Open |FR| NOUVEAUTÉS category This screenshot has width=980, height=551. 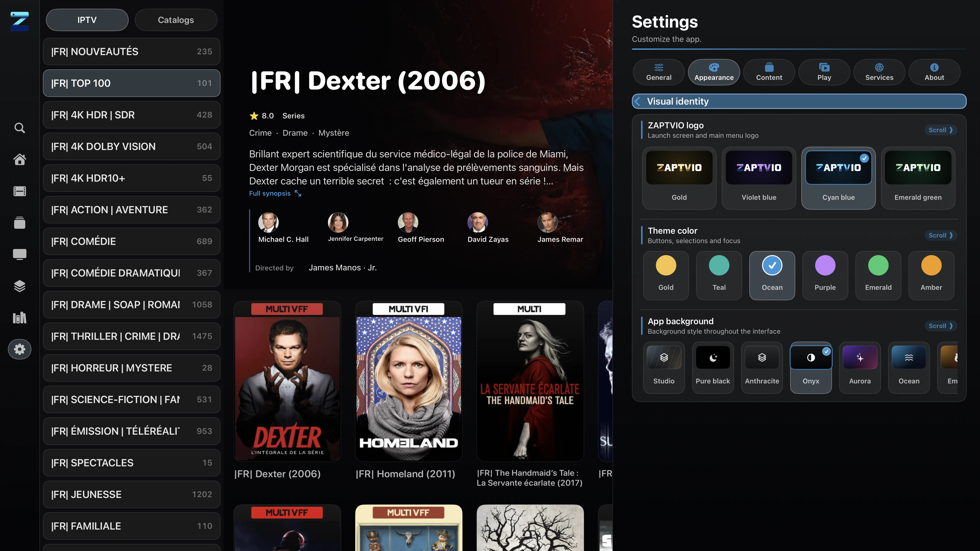[132, 51]
